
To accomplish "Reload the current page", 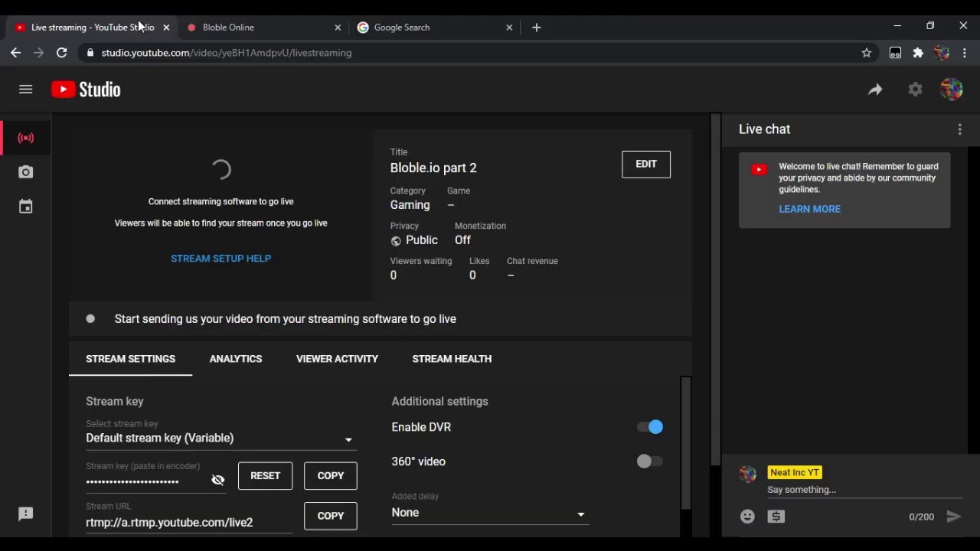I will 62,53.
